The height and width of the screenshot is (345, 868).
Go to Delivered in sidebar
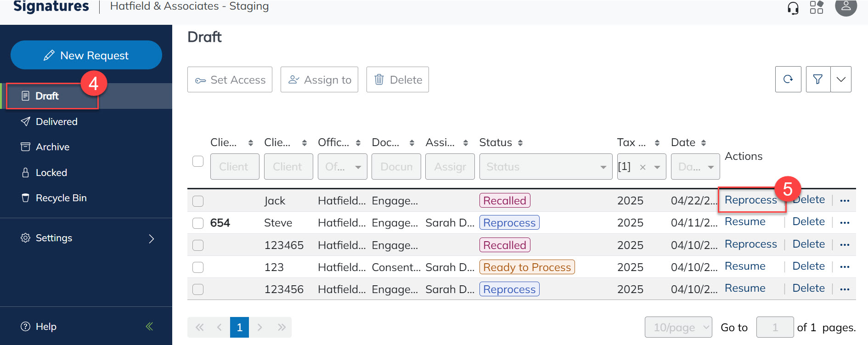pyautogui.click(x=56, y=122)
